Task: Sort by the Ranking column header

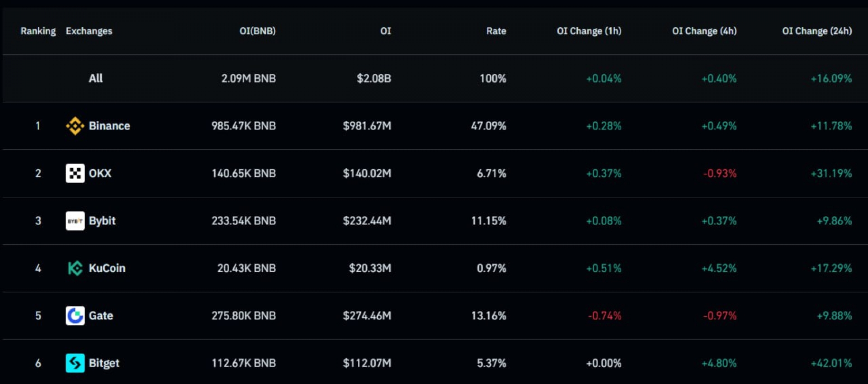Action: coord(38,31)
